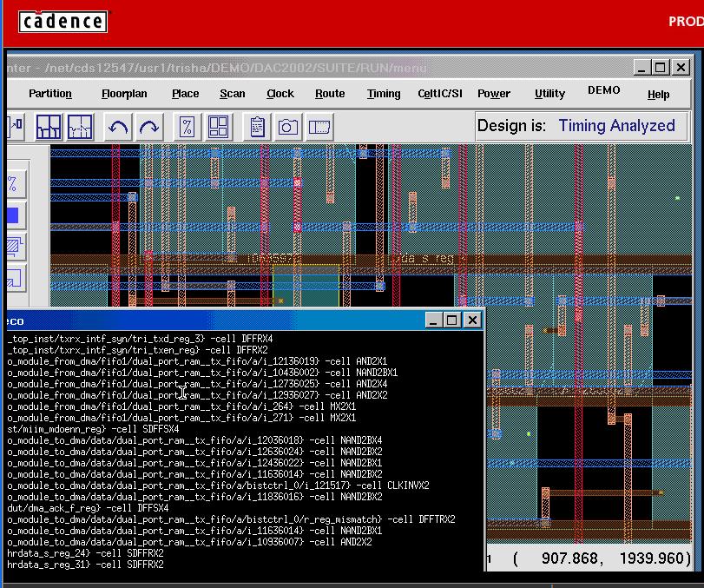Open the Partition menu
Viewport: 704px width, 588px height.
(50, 94)
